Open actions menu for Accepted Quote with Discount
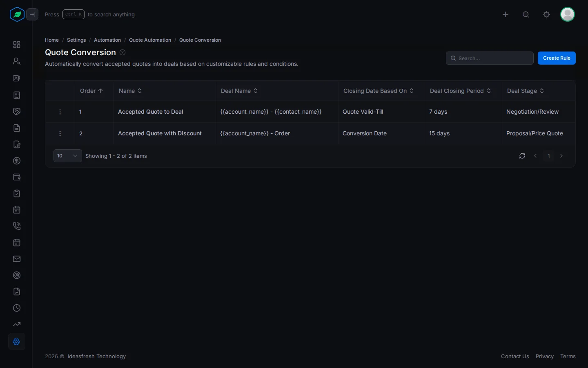The width and height of the screenshot is (588, 368). (60, 134)
